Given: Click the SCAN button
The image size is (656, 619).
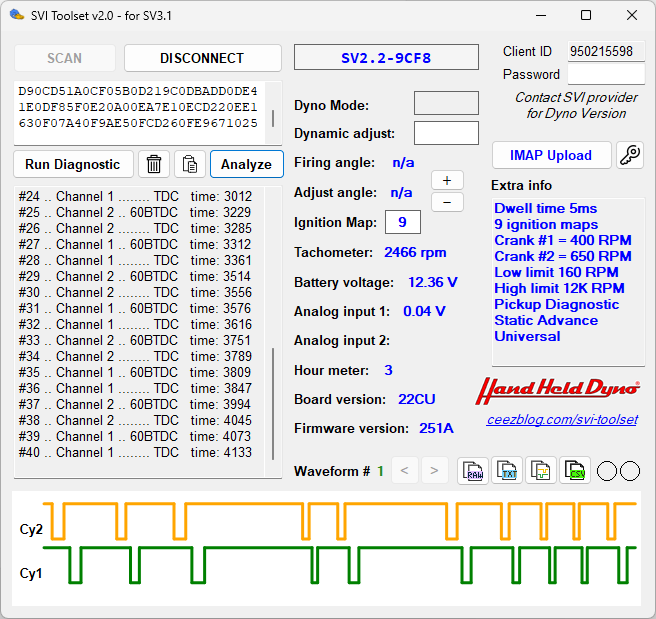Looking at the screenshot, I should pyautogui.click(x=64, y=58).
